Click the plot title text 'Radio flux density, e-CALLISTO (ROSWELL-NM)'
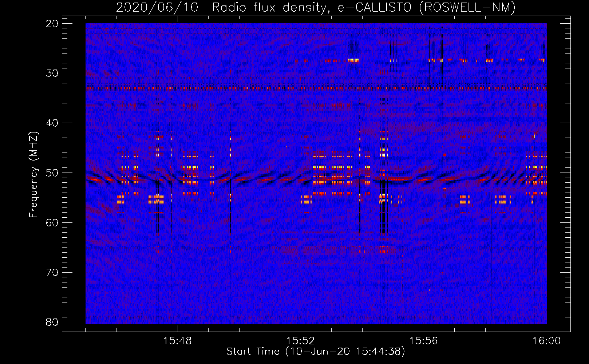The width and height of the screenshot is (589, 364). 363,7
